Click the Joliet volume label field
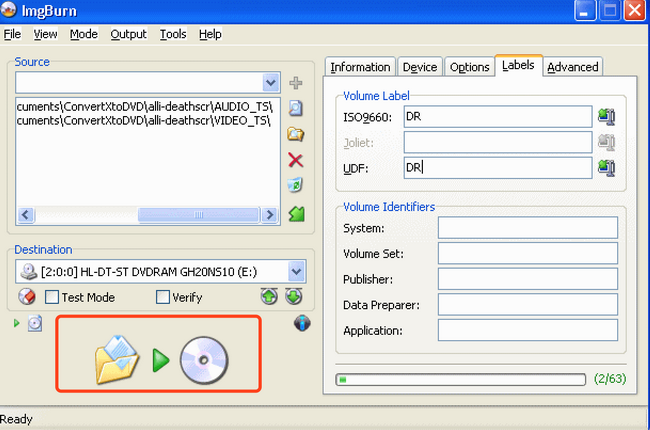Screen dimensions: 650x430 pyautogui.click(x=498, y=142)
